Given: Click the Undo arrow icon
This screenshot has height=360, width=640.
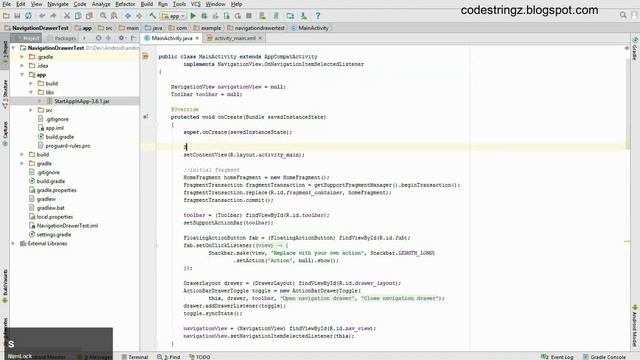Looking at the screenshot, I should 42,16.
